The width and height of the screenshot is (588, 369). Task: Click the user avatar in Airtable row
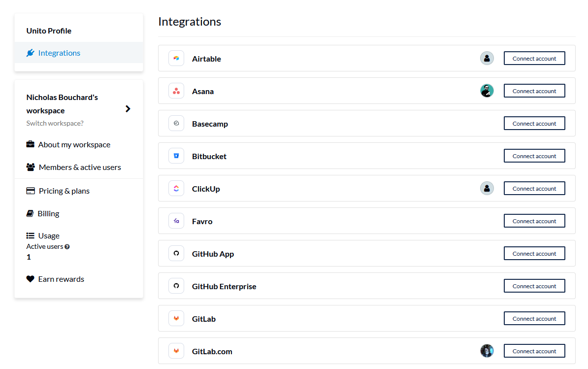(x=487, y=58)
